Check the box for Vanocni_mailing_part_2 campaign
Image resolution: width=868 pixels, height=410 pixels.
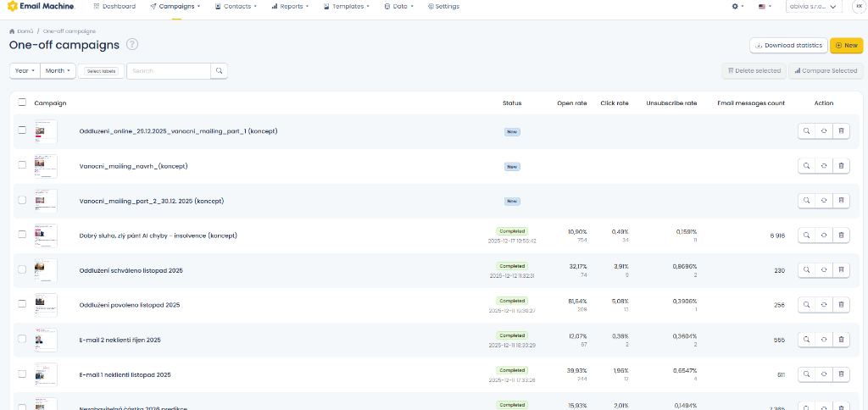point(22,201)
